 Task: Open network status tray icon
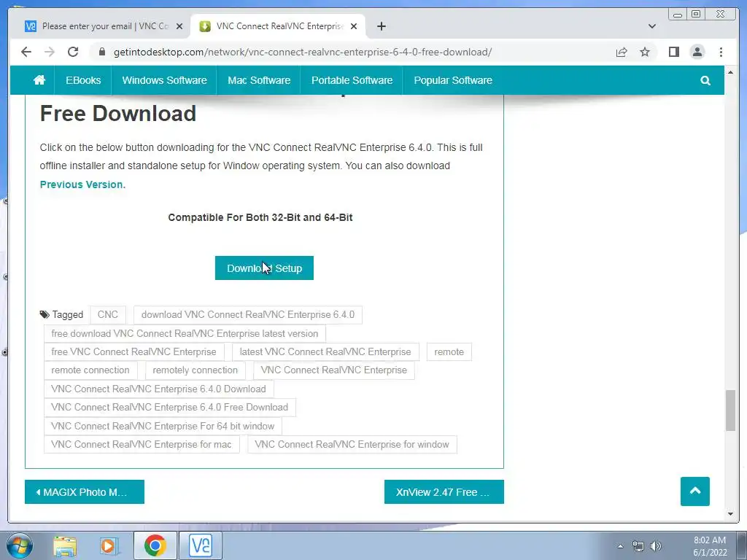pos(638,546)
